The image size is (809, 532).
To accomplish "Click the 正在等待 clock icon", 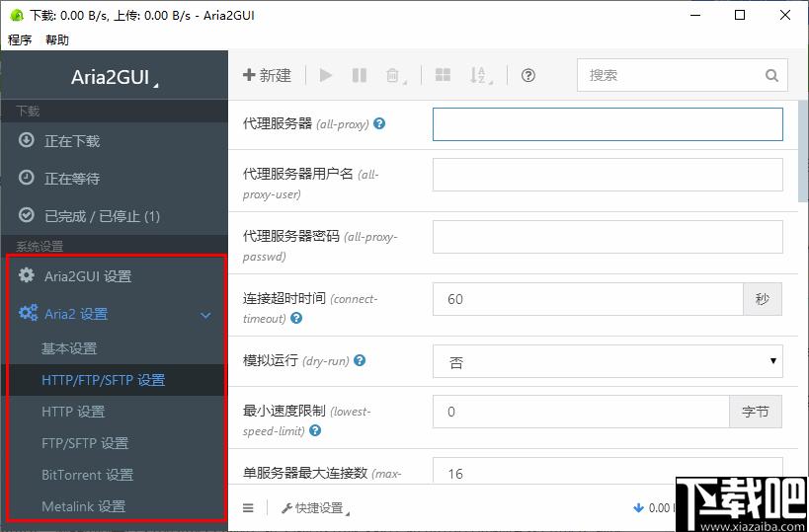I will (27, 178).
